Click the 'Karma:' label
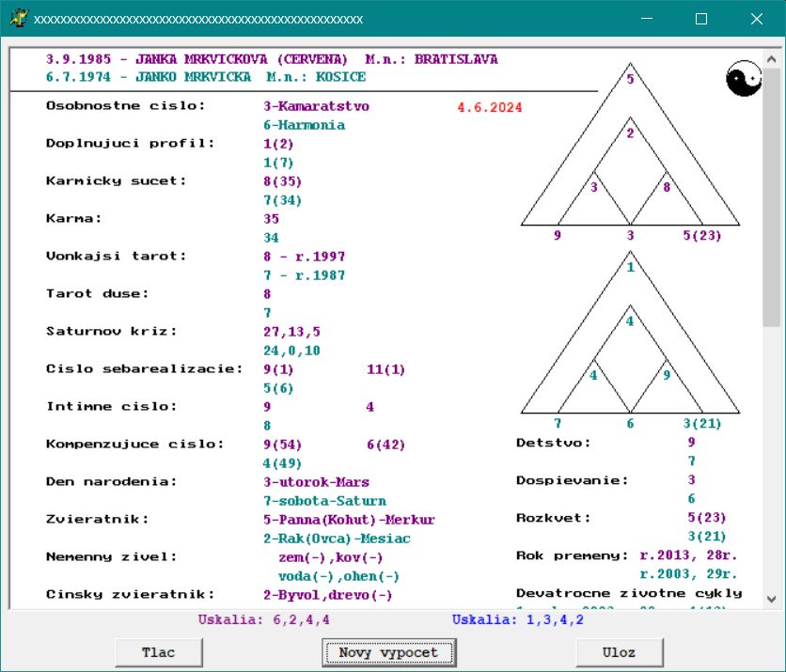786x672 pixels. coord(73,218)
